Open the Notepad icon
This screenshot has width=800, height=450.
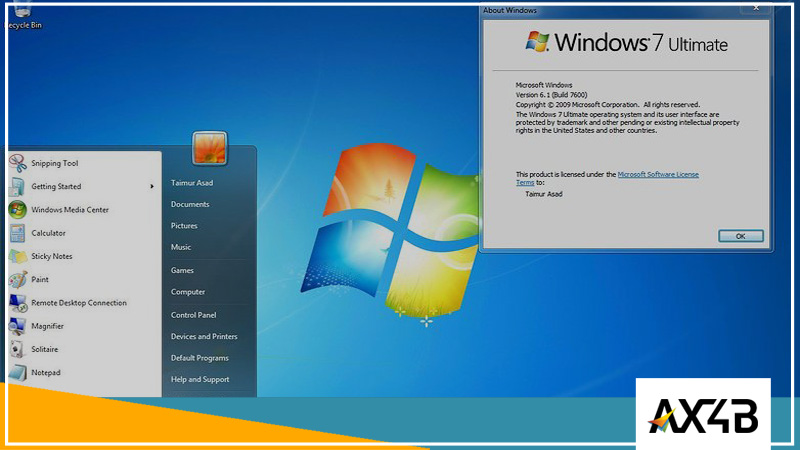(18, 373)
